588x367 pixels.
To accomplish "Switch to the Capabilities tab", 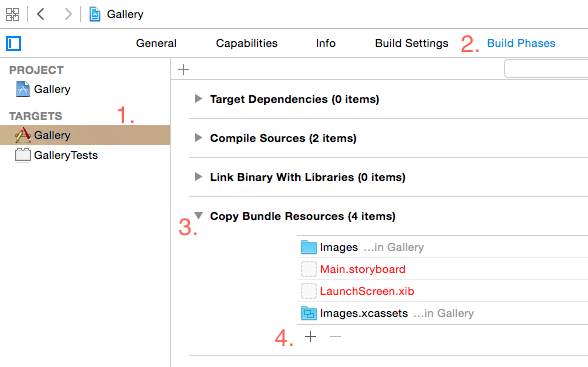I will 247,43.
